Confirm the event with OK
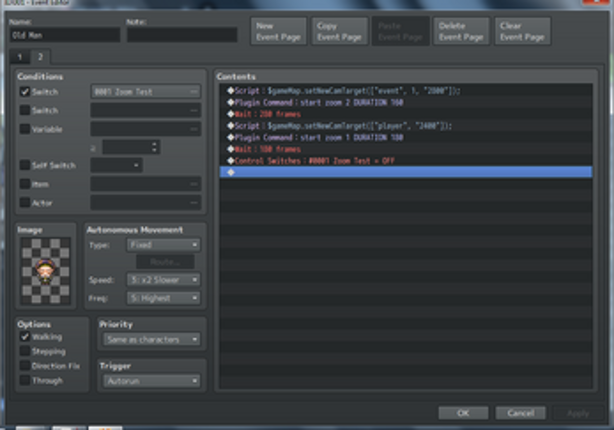Image resolution: width=614 pixels, height=430 pixels. pyautogui.click(x=463, y=413)
